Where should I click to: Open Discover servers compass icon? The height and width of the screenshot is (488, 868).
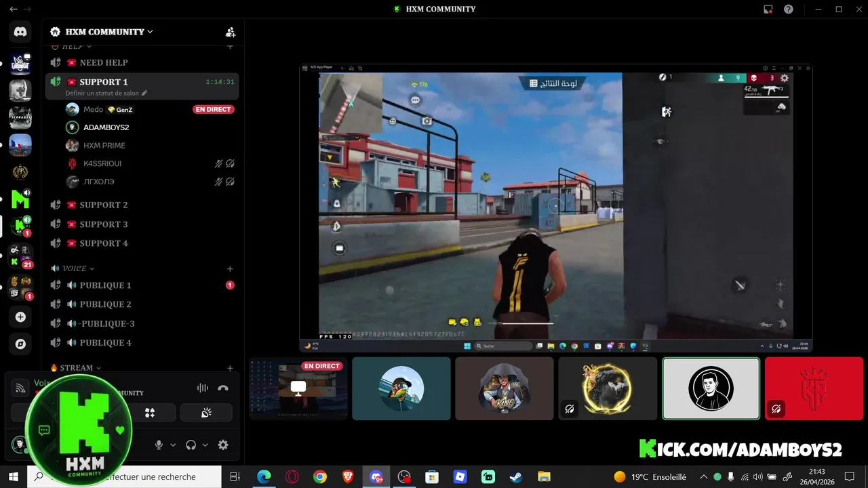20,344
